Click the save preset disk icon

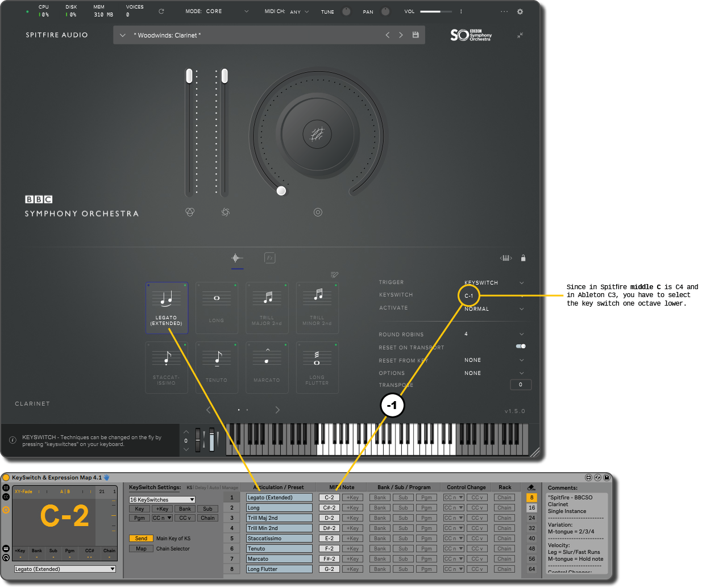pyautogui.click(x=416, y=35)
